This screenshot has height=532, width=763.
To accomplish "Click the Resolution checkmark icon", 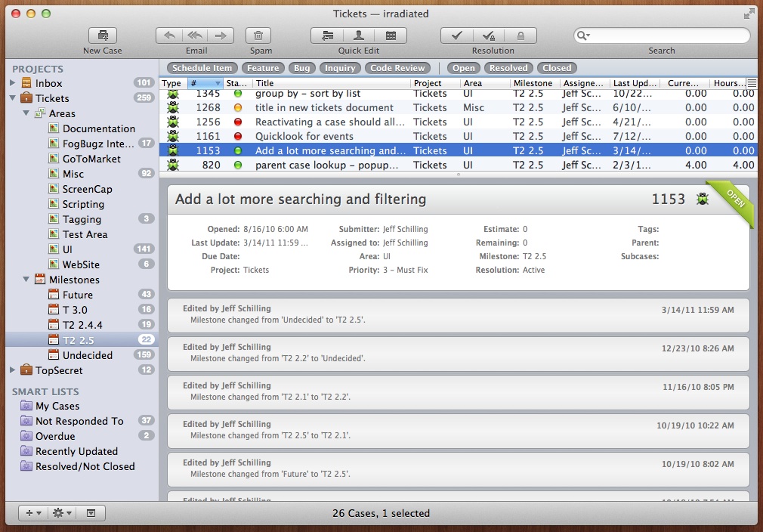I will (x=456, y=36).
